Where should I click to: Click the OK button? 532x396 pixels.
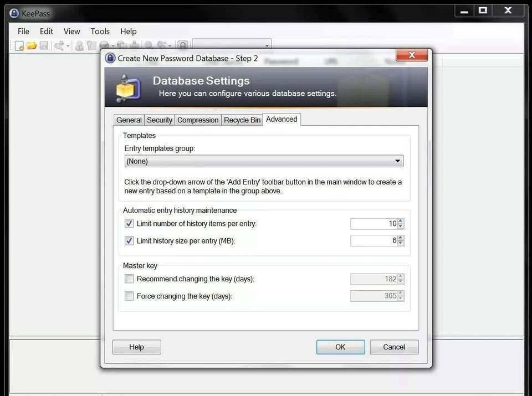[x=340, y=347]
